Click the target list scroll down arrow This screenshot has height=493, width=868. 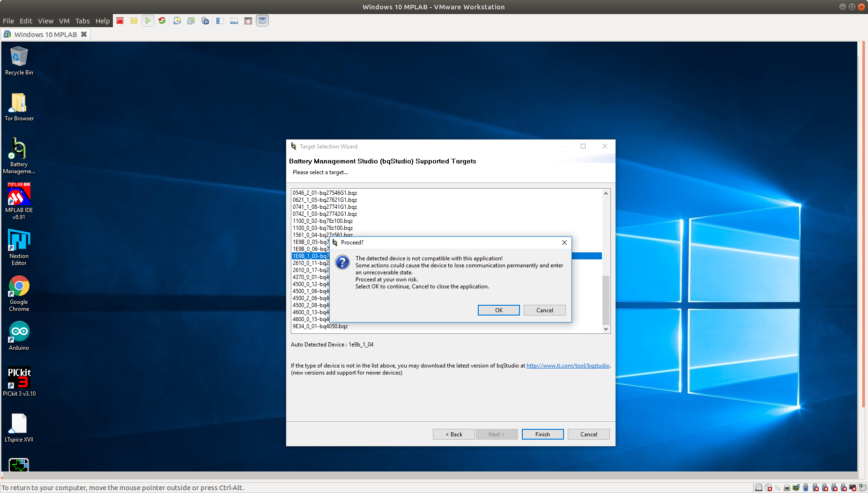(606, 329)
